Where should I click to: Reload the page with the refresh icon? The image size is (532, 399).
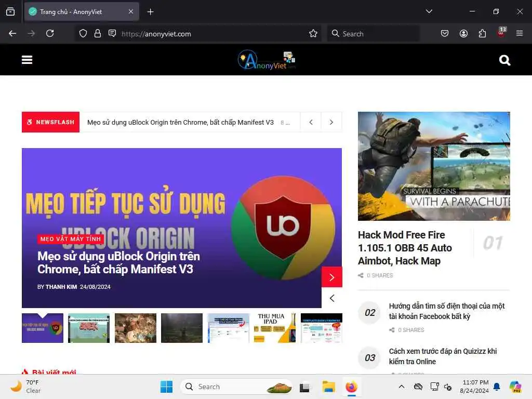pos(50,33)
